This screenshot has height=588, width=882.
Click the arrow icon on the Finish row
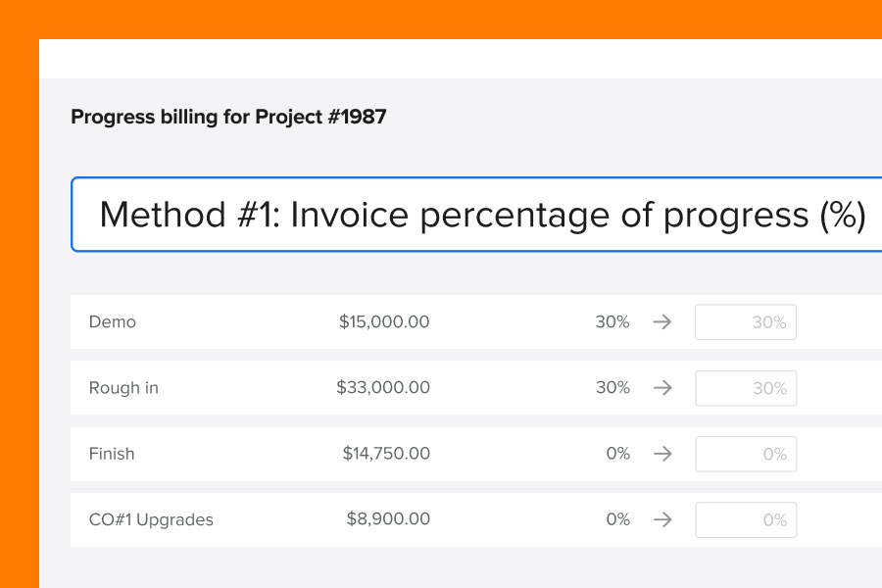tap(663, 454)
